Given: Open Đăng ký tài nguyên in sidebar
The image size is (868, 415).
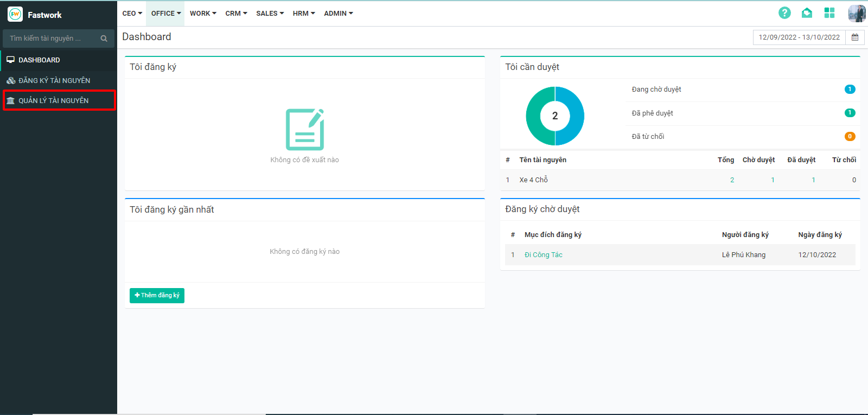Looking at the screenshot, I should tap(54, 80).
